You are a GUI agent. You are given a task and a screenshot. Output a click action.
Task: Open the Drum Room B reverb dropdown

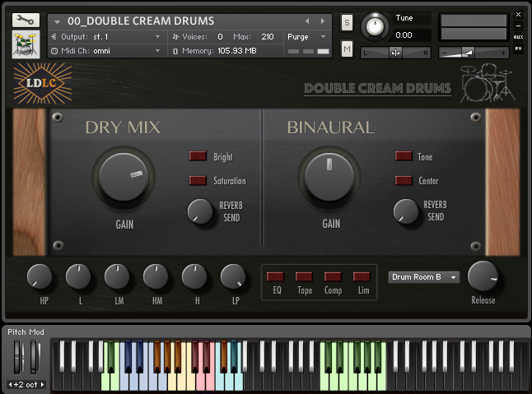pos(424,277)
